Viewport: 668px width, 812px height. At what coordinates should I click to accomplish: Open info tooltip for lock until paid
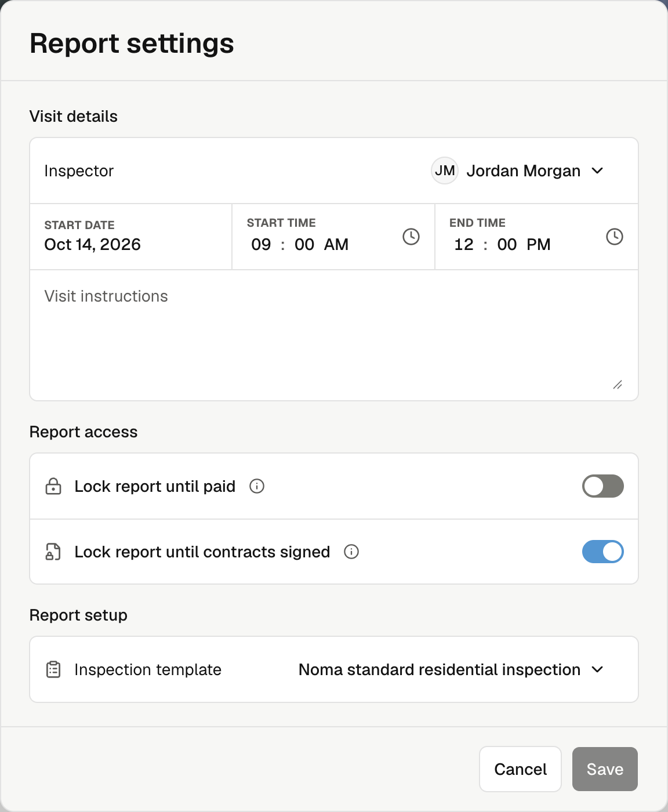257,486
